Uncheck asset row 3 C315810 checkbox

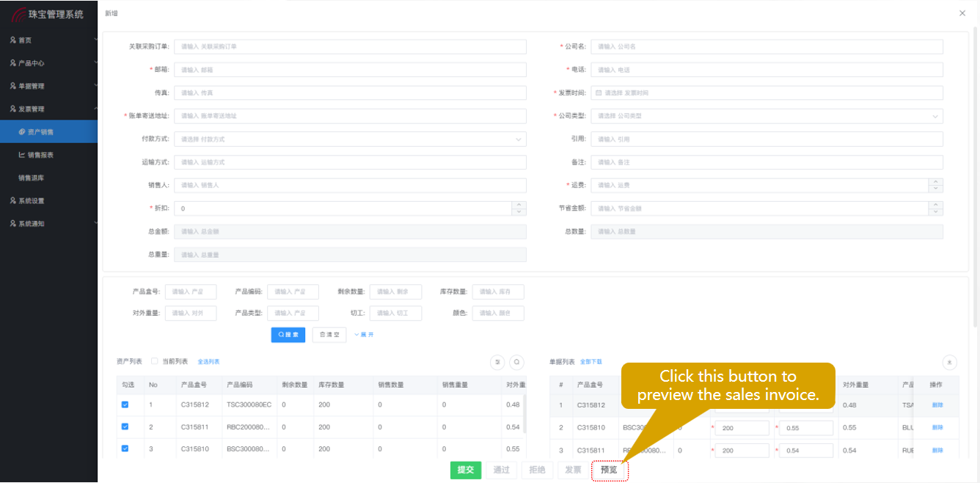tap(125, 448)
